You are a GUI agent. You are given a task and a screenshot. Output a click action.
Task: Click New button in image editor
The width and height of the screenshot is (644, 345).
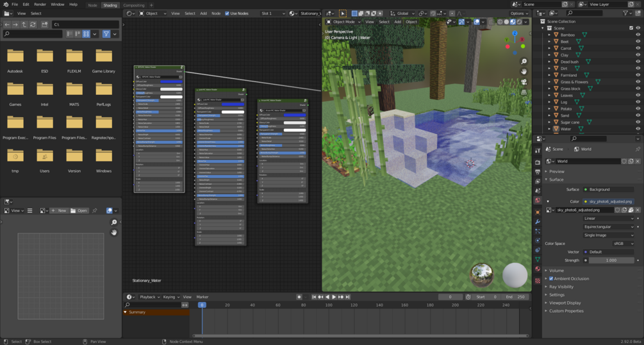click(59, 210)
